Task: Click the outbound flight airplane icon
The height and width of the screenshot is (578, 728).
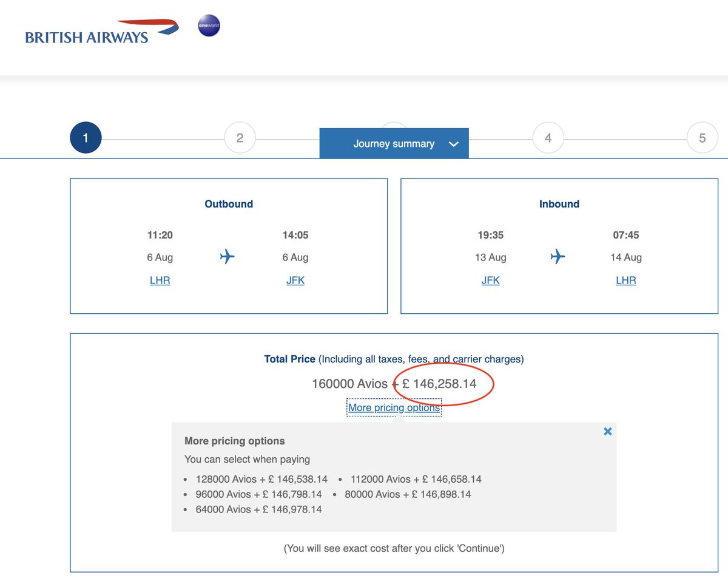Action: coord(227,257)
